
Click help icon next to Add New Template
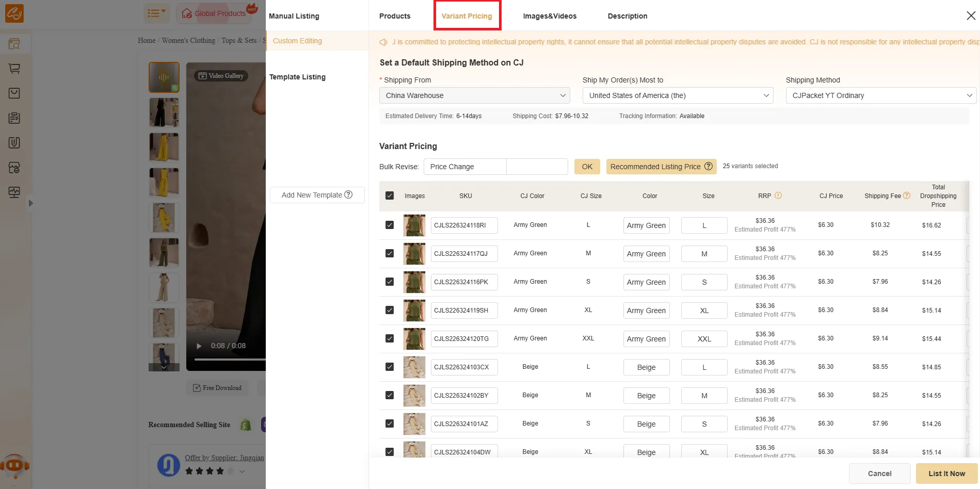click(x=348, y=194)
